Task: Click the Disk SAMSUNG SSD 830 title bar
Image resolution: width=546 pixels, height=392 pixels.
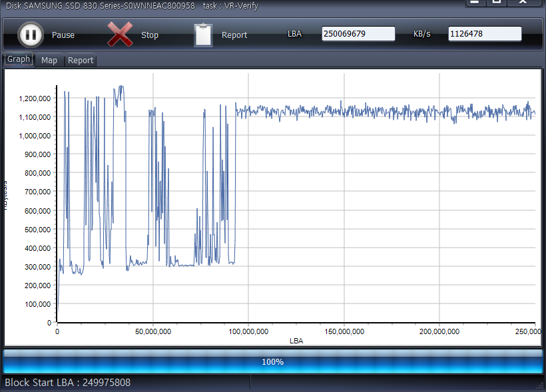Action: click(x=133, y=5)
